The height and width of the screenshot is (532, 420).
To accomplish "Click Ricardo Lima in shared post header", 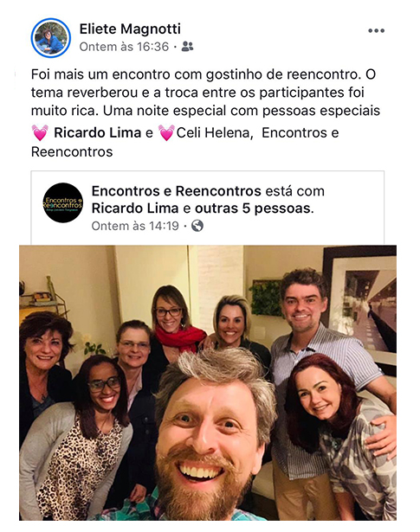I will point(135,208).
